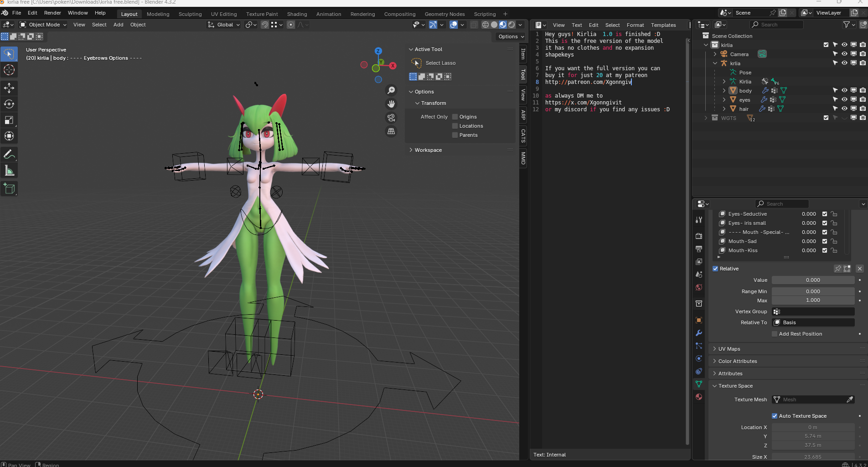Select the Scale tool
868x467 pixels.
tap(9, 120)
